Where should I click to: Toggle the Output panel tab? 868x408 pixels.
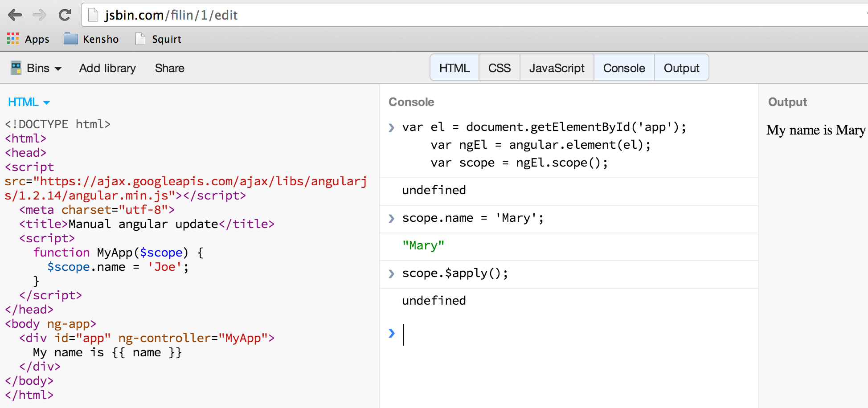pyautogui.click(x=682, y=68)
